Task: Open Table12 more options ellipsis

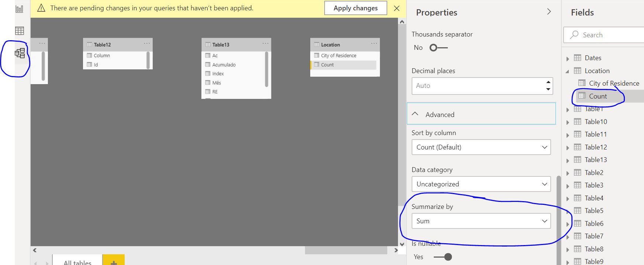Action: point(147,44)
